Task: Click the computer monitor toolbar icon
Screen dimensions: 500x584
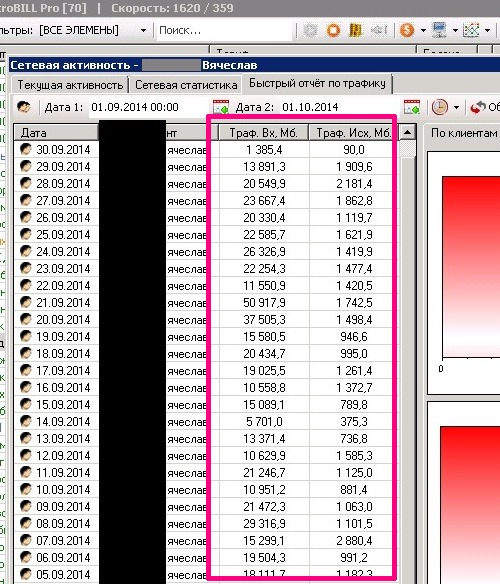Action: point(439,30)
